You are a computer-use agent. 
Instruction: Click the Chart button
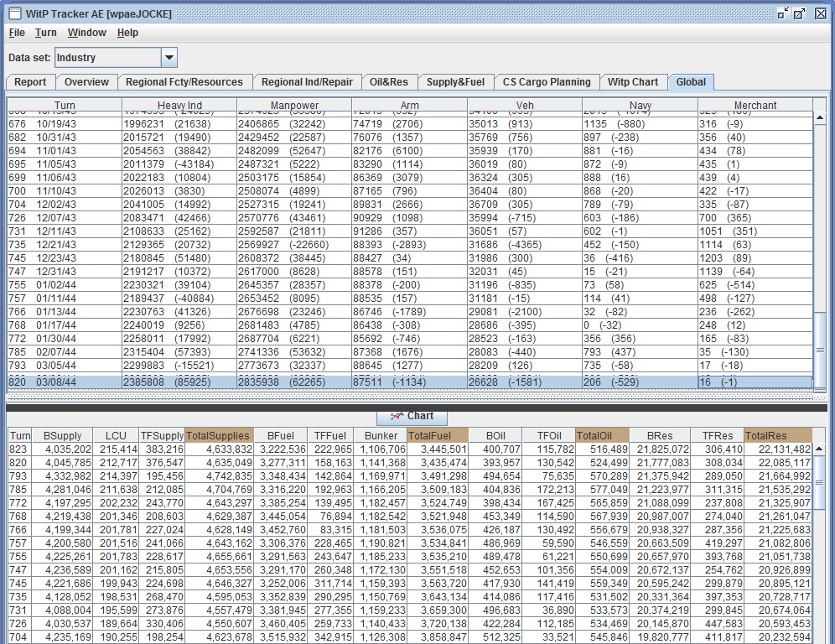412,416
